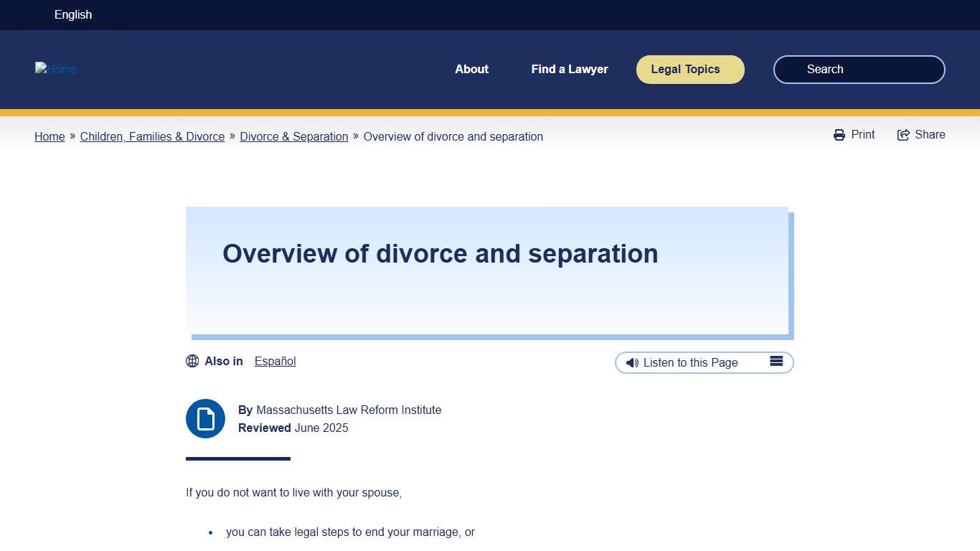Click the breadcrumb separator chevron icon

[x=71, y=136]
